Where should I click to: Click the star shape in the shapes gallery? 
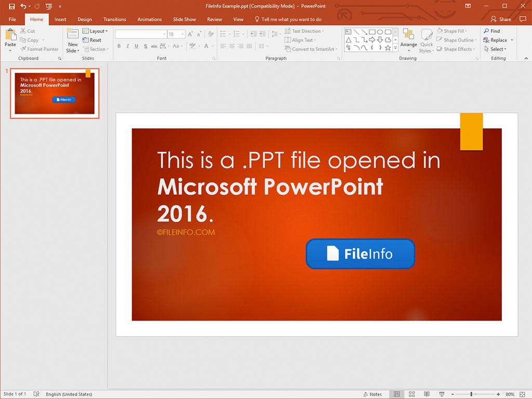coord(388,46)
